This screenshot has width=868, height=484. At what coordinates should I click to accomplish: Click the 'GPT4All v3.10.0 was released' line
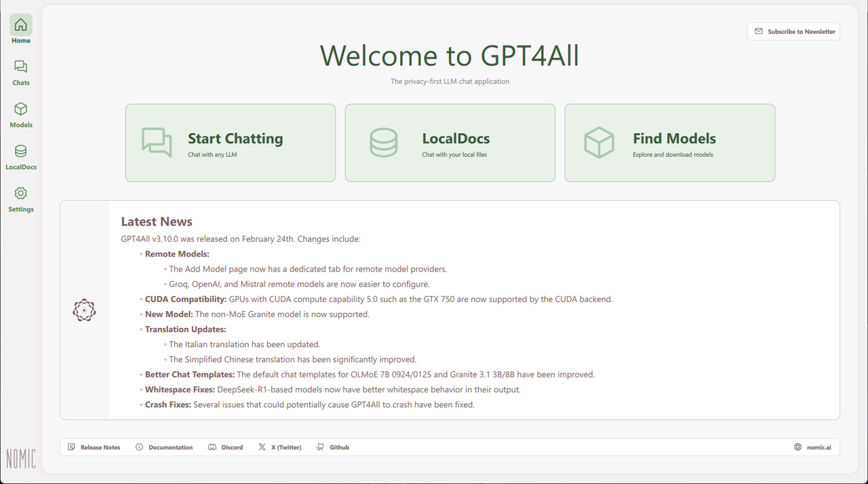coord(241,239)
